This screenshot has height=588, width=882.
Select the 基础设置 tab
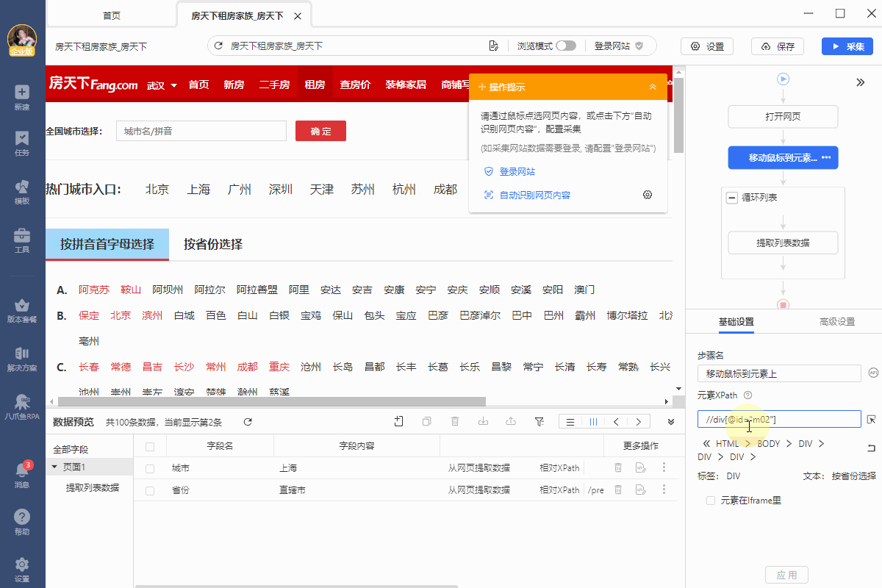[x=736, y=322]
